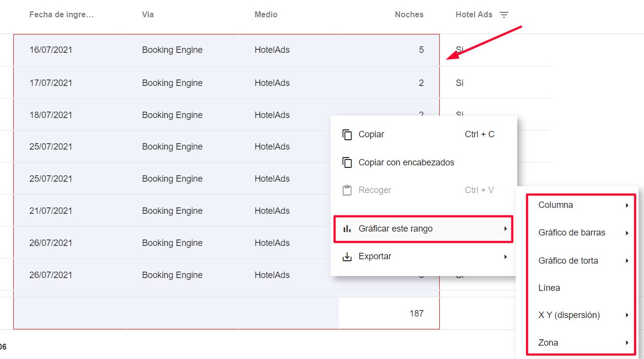
Task: Click the Medio column header
Action: (266, 15)
